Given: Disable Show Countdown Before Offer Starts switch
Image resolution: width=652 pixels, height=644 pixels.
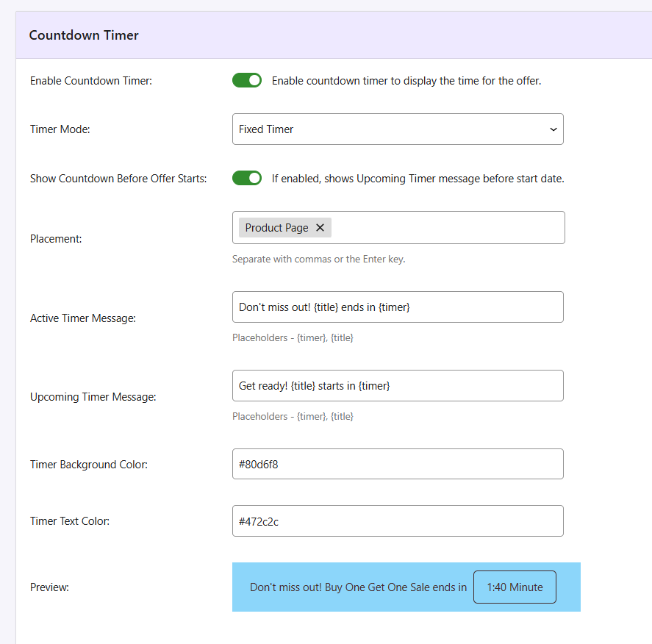Looking at the screenshot, I should 247,178.
